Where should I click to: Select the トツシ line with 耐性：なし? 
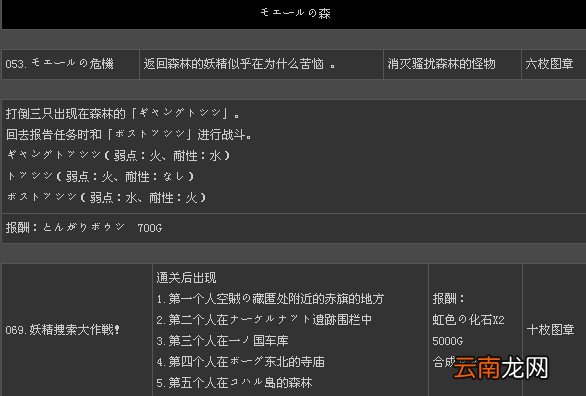point(101,176)
